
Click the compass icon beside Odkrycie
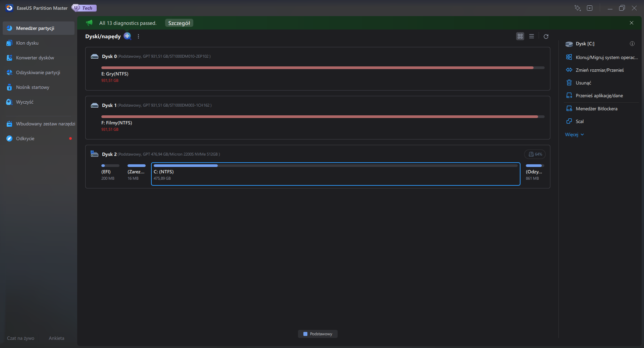[x=9, y=138]
